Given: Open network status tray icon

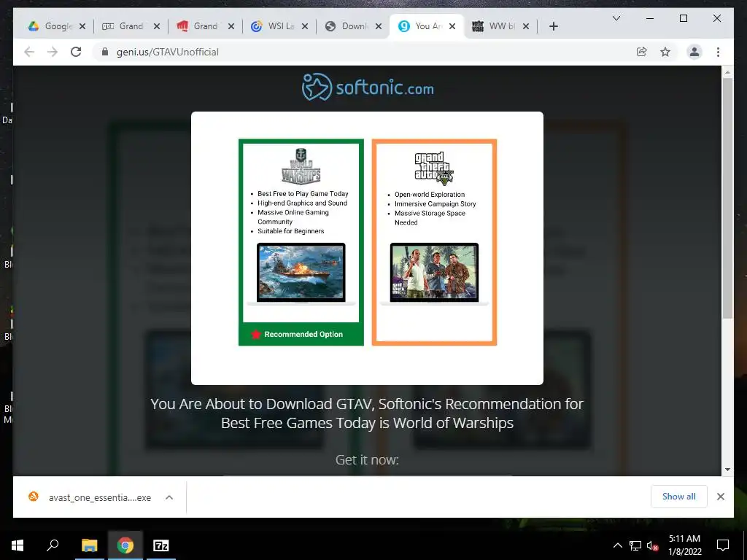Looking at the screenshot, I should [635, 545].
